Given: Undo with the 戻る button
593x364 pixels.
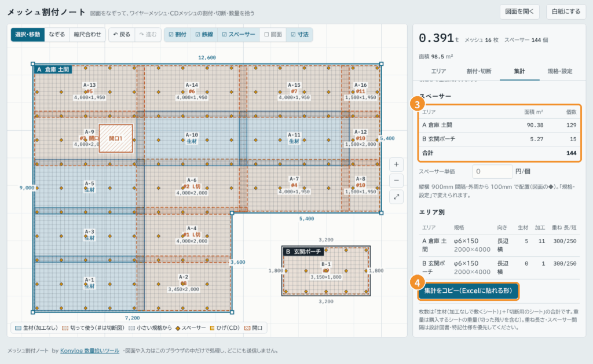Looking at the screenshot, I should (x=122, y=34).
